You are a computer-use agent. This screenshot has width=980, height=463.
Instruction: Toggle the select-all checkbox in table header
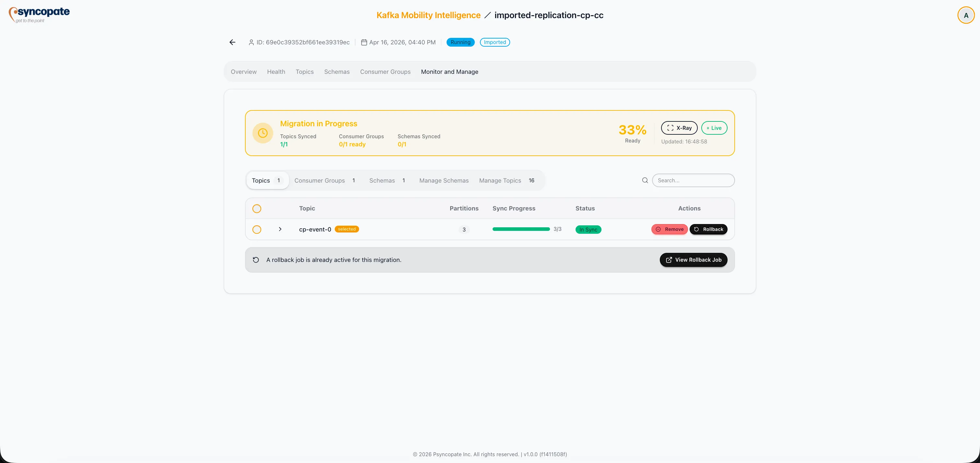(257, 209)
